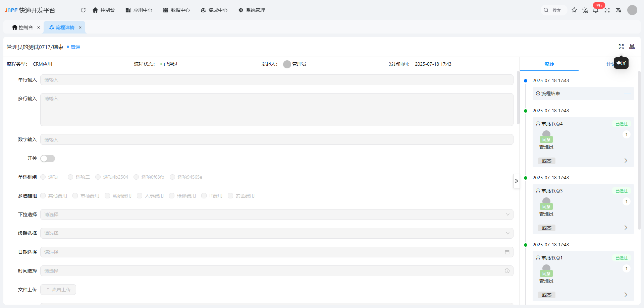Open the 控制台 top menu
This screenshot has width=644, height=308.
click(104, 10)
